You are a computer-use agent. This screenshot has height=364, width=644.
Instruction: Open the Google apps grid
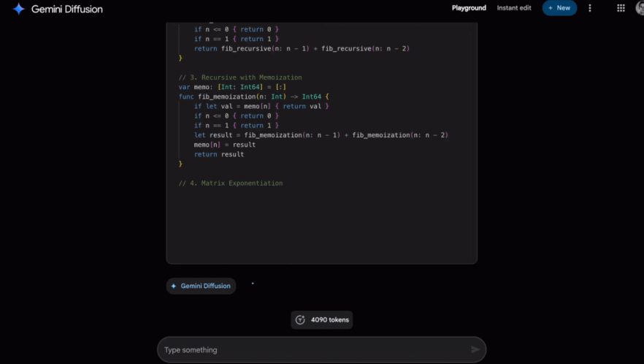coord(621,8)
